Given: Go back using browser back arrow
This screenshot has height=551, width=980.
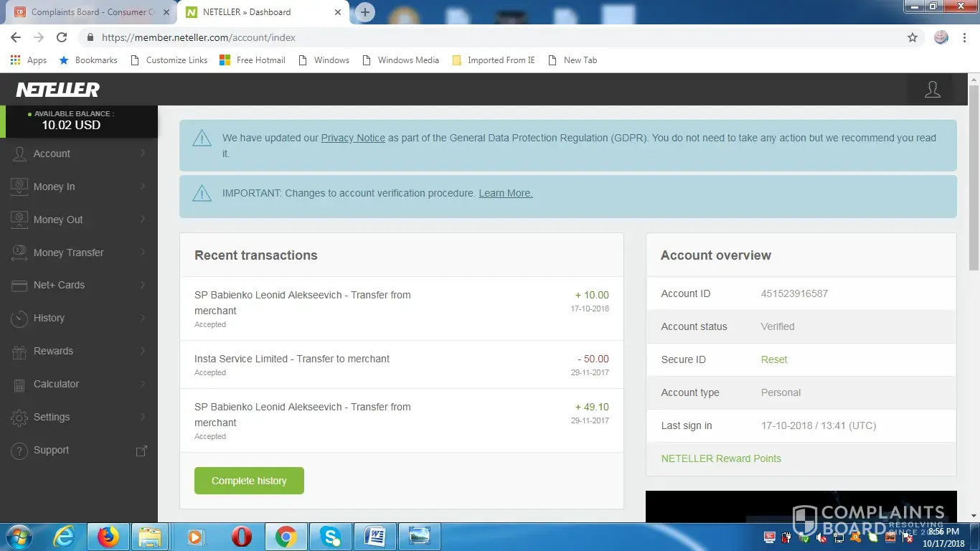Looking at the screenshot, I should point(16,37).
